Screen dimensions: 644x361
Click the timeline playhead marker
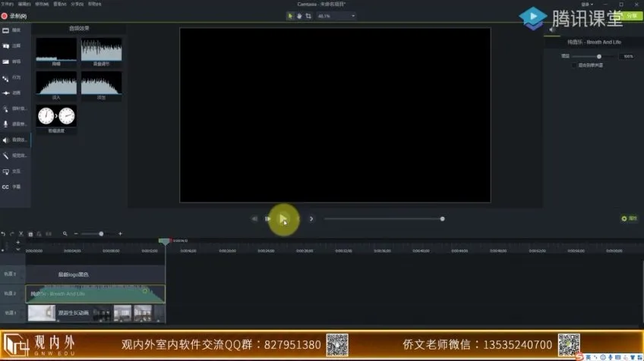[x=164, y=242]
